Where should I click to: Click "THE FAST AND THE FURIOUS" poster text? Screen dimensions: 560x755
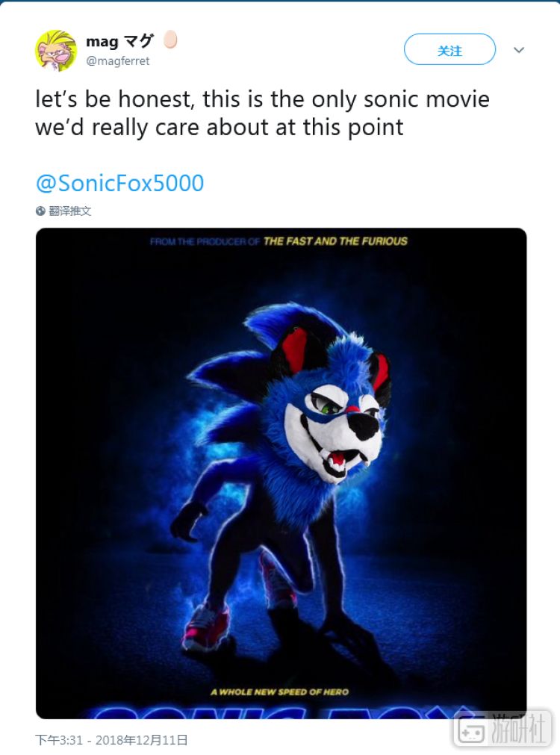click(x=335, y=241)
